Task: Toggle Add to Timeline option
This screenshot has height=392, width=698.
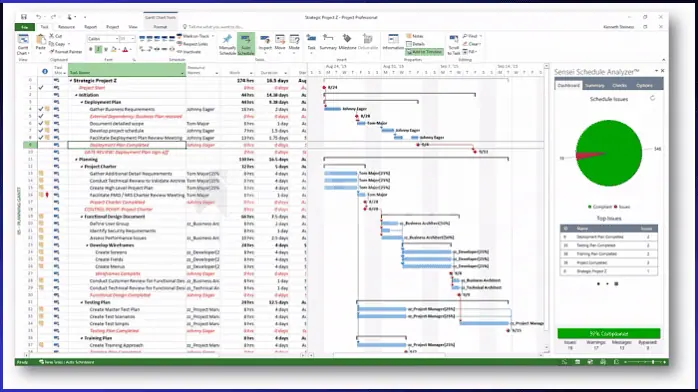Action: point(424,52)
